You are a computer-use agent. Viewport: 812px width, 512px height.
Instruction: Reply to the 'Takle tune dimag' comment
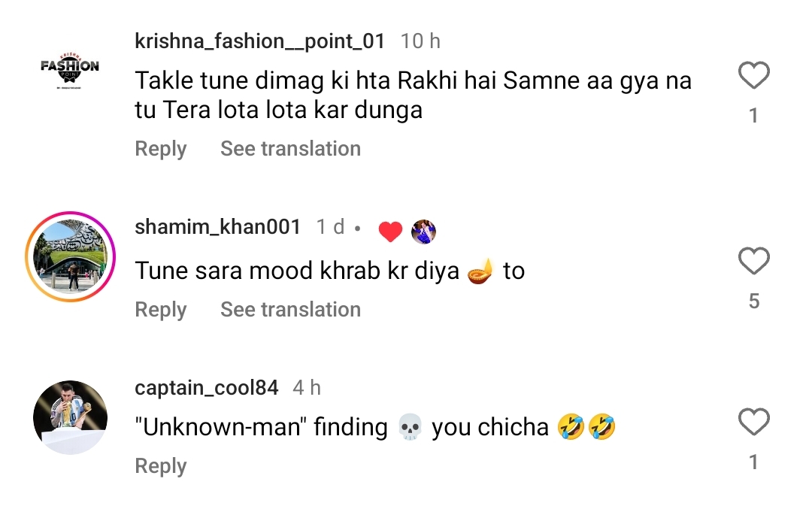[160, 149]
